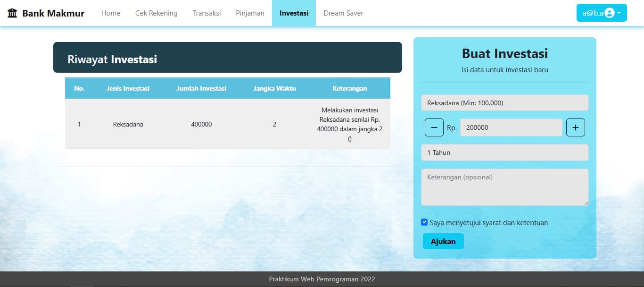Open the a@b.a account dropdown caret
The height and width of the screenshot is (287, 644).
(619, 13)
